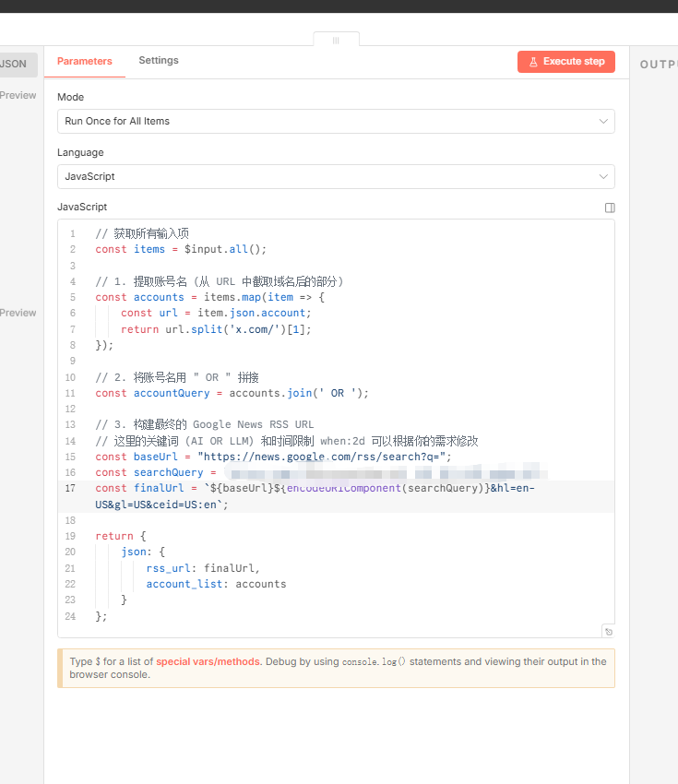Click the Execute step button
678x784 pixels.
[565, 62]
